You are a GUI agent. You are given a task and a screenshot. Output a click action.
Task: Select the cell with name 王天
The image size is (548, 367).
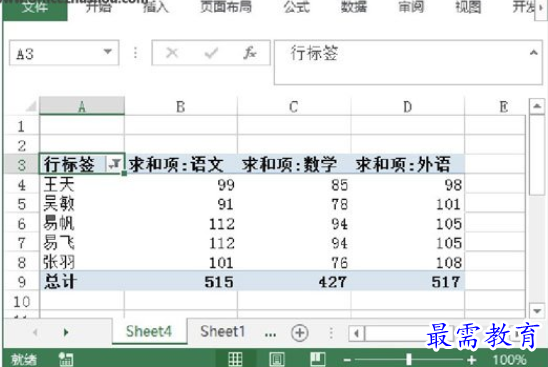pos(82,184)
